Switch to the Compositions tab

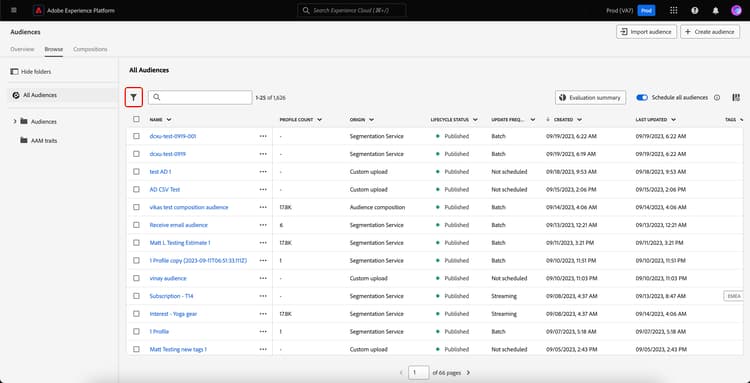90,49
